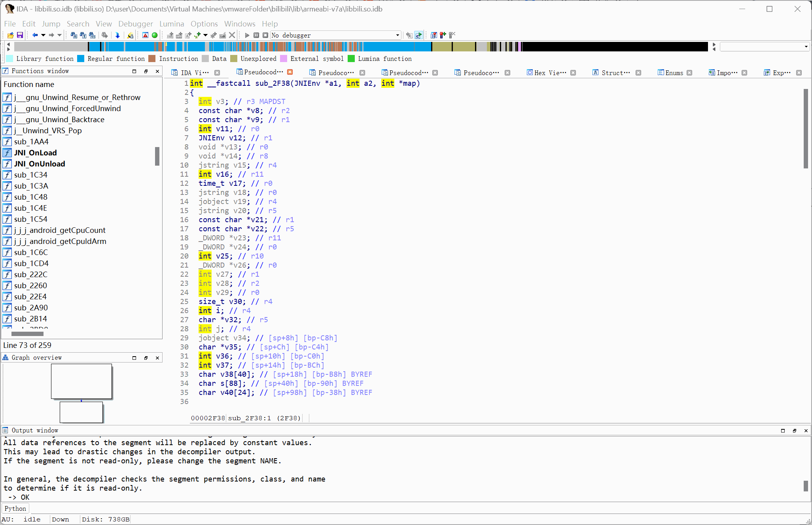Click the Save database floppy icon
812x525 pixels.
20,35
